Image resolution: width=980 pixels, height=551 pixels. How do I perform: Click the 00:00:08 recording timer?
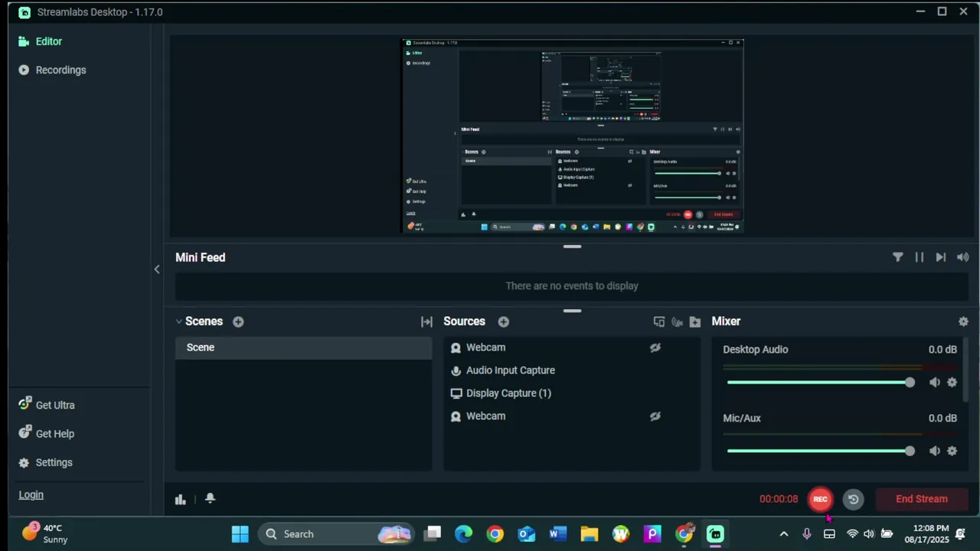779,499
